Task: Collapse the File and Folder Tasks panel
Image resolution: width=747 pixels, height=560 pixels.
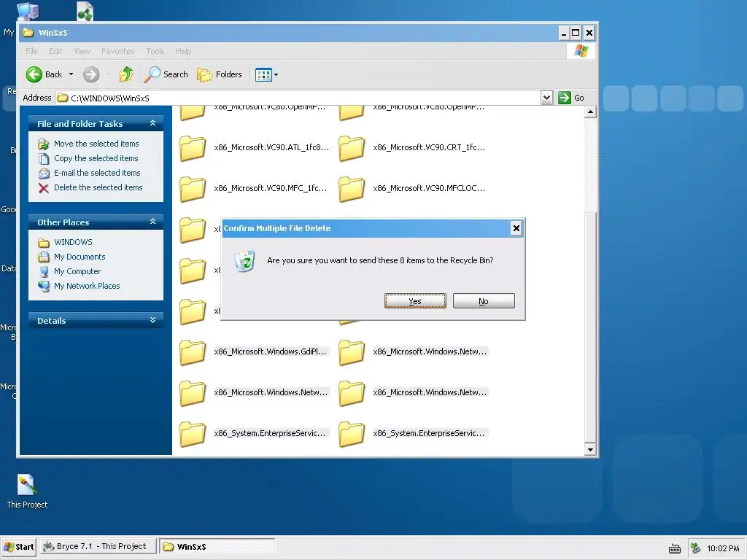Action: pos(153,123)
